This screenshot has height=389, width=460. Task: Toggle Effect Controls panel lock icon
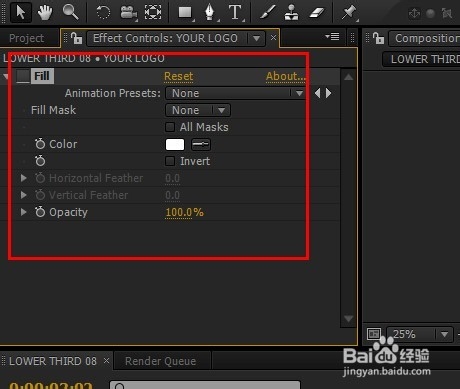tap(77, 38)
